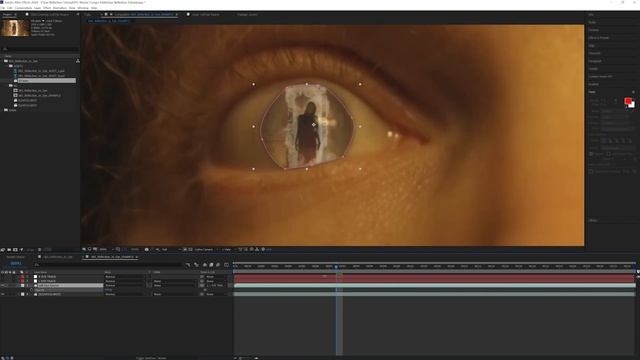Expand the Info panel
640x360 pixels.
[591, 15]
